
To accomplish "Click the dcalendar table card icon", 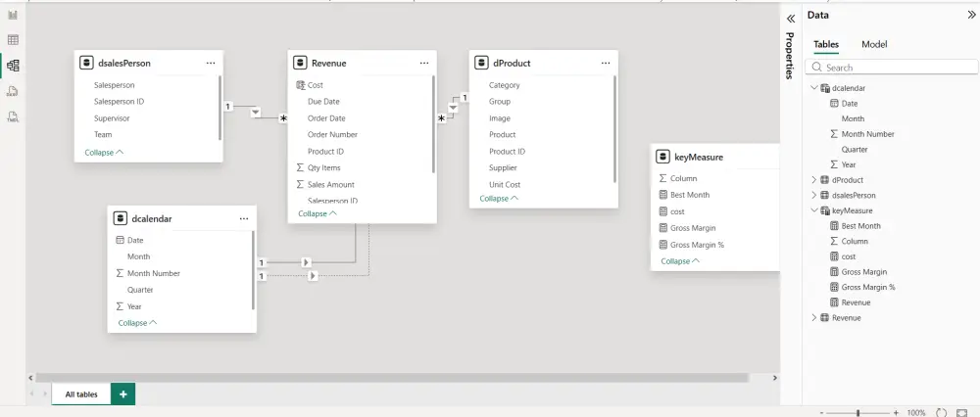I will [x=120, y=218].
